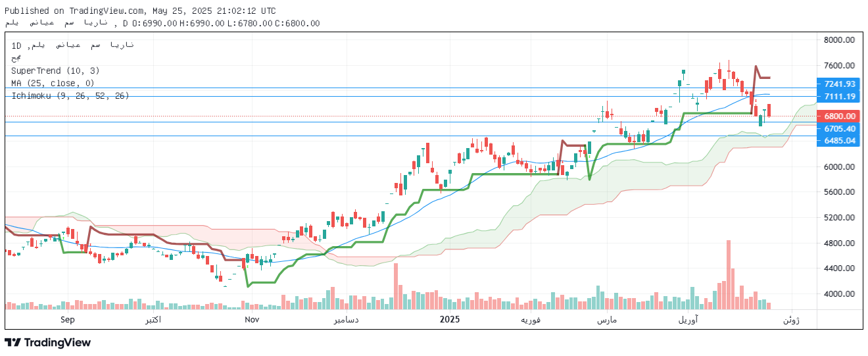Click the 2025 label on time axis

[x=450, y=319]
